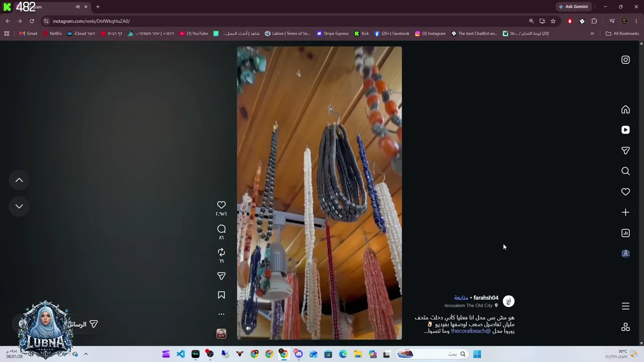Open File Explorer from the taskbar
Image resolution: width=644 pixels, height=362 pixels.
358,354
